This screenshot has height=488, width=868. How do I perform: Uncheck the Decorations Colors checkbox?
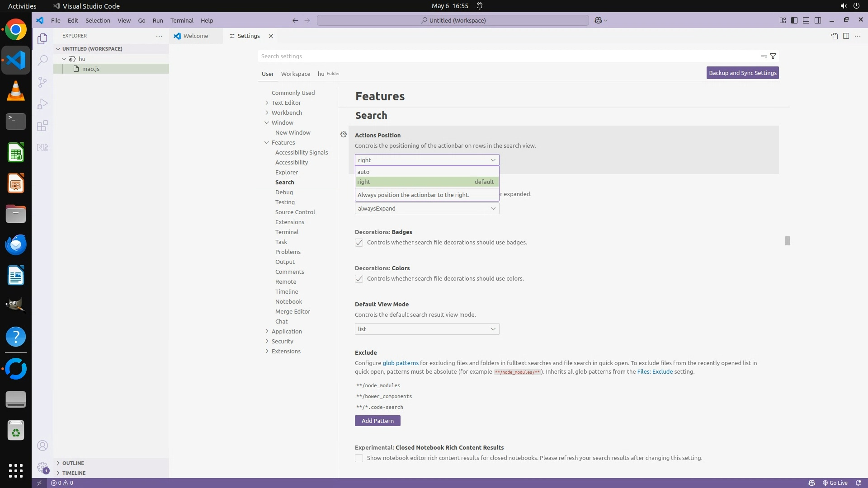[359, 279]
